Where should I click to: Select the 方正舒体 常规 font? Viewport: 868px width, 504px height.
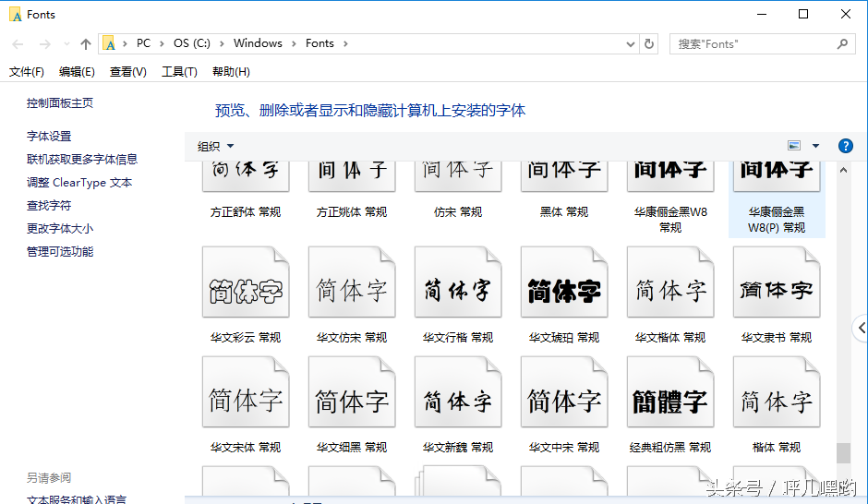click(246, 188)
